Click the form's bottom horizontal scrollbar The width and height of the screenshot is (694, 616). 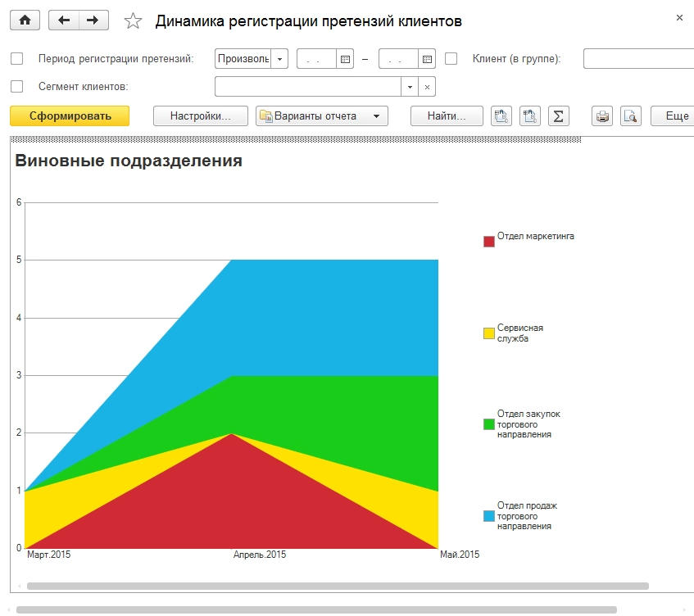click(316, 609)
